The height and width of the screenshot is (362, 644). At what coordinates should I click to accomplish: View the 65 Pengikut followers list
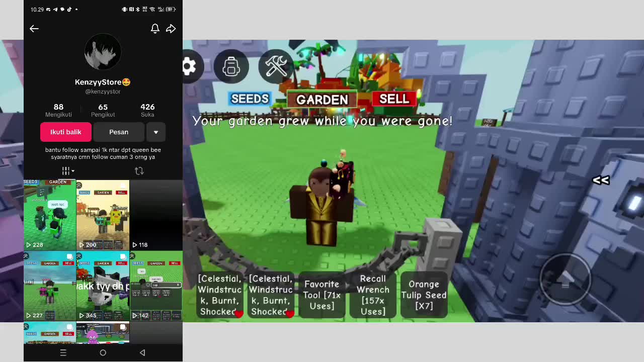[x=103, y=110]
